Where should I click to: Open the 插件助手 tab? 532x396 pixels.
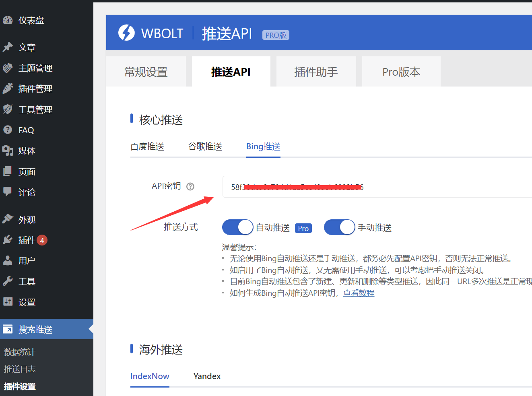[x=316, y=72]
